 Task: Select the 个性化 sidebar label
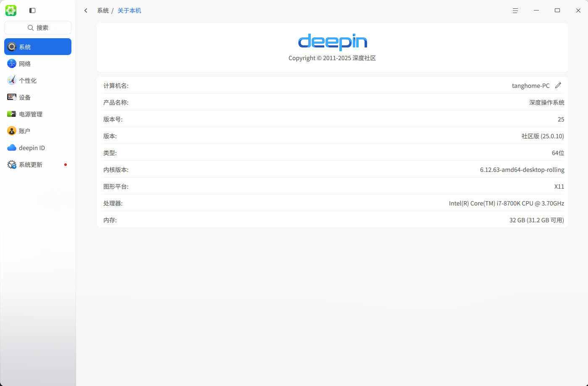[x=28, y=81]
